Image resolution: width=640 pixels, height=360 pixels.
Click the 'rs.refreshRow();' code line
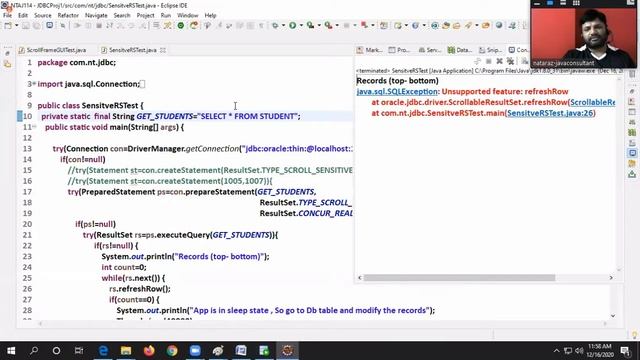click(140, 289)
